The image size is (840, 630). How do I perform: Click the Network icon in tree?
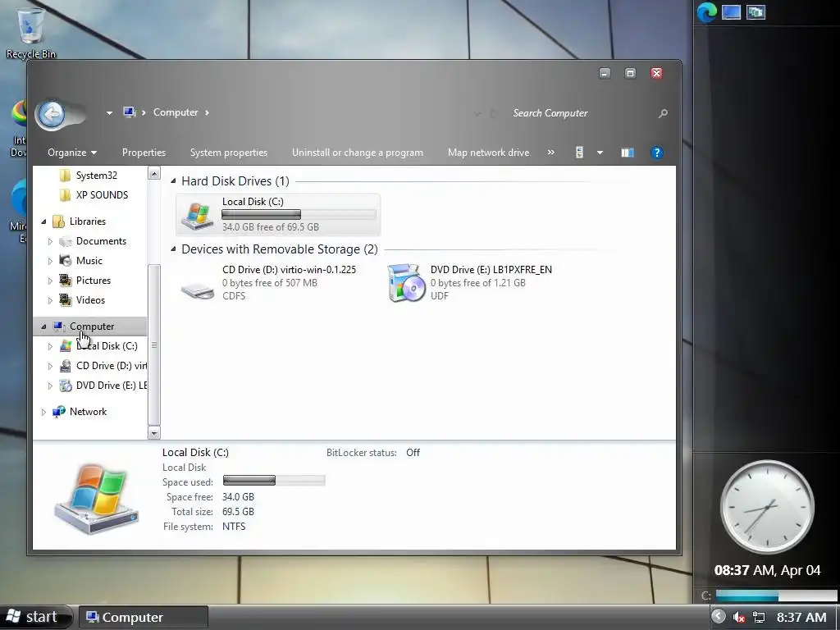pyautogui.click(x=58, y=412)
